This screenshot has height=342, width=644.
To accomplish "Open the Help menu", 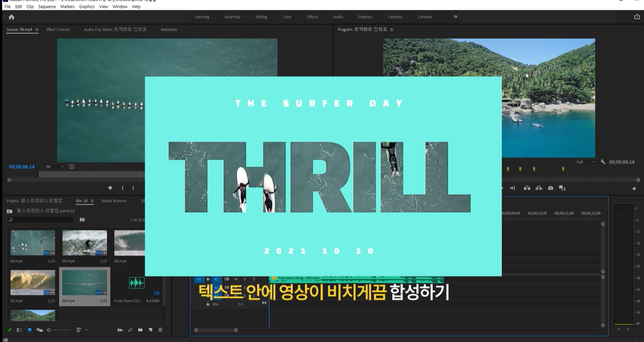I will [x=136, y=6].
